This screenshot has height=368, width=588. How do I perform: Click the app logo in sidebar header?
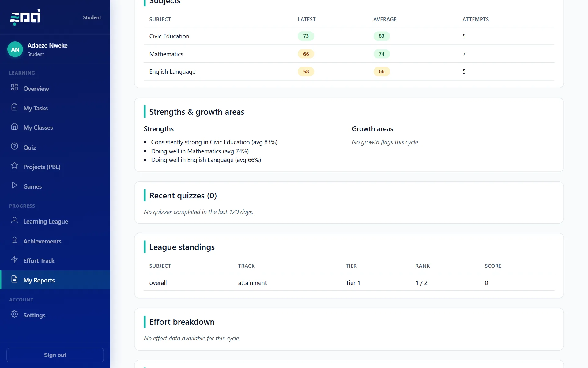(25, 17)
